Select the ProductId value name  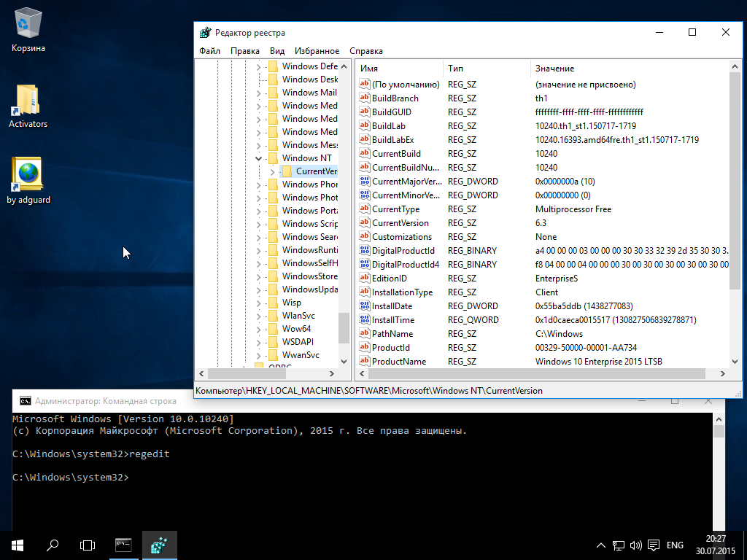coord(391,348)
